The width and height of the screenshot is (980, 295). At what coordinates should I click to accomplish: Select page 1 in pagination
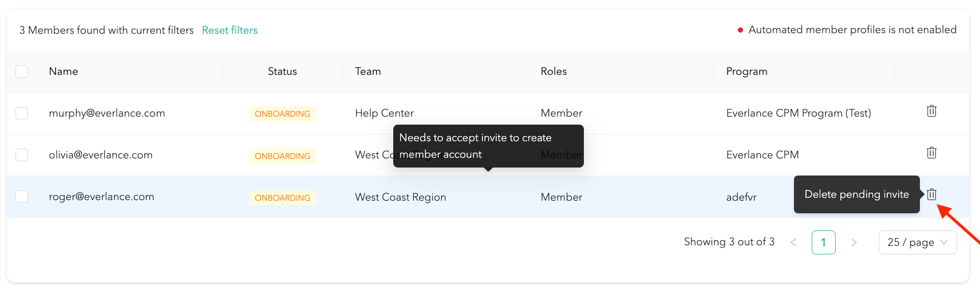pos(823,242)
